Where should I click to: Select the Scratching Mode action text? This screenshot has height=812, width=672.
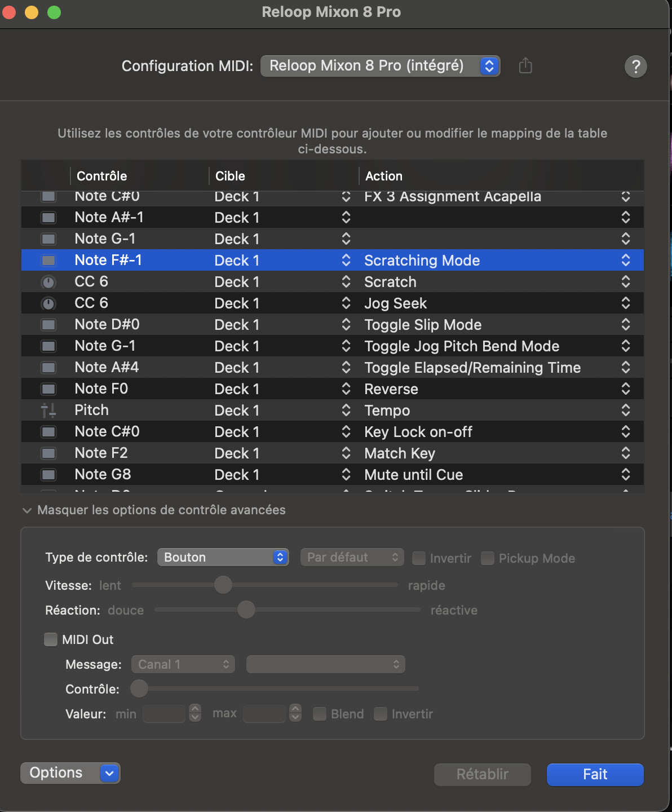(422, 261)
